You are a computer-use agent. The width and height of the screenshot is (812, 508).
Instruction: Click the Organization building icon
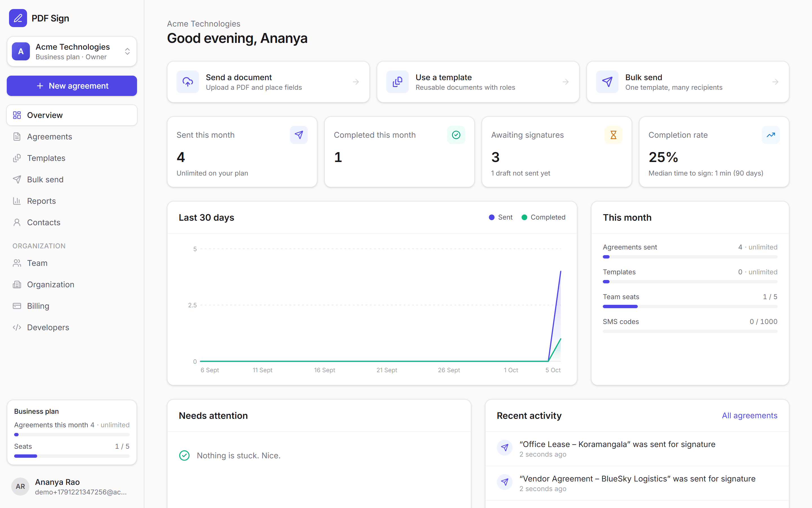point(17,284)
